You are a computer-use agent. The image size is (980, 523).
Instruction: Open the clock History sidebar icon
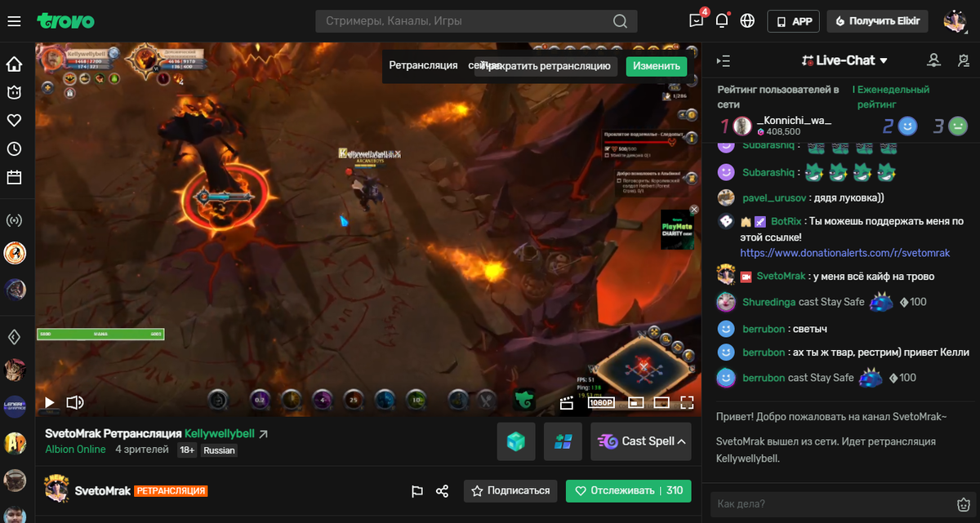point(14,148)
